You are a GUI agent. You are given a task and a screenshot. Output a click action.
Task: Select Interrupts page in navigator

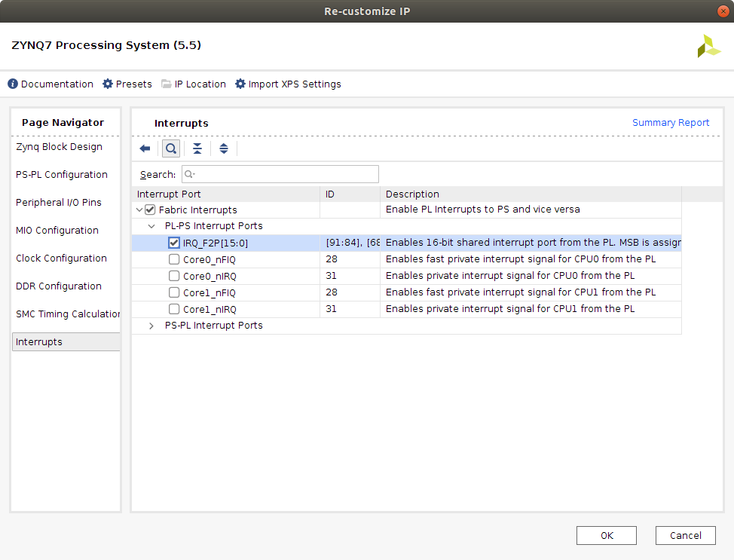tap(66, 342)
